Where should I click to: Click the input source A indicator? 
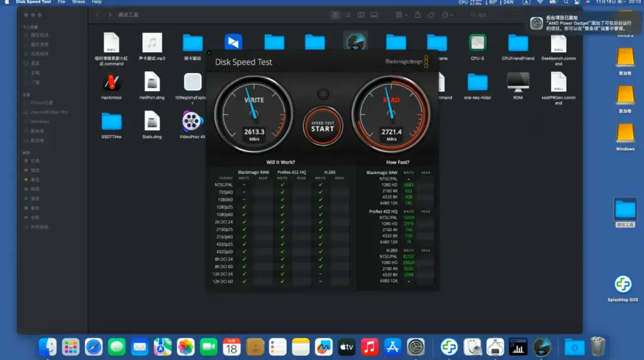526,2
